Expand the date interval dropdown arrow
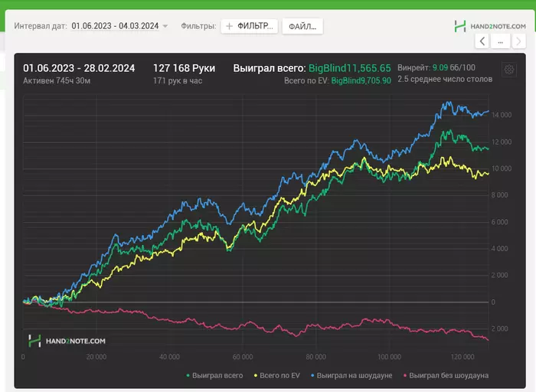The width and height of the screenshot is (536, 392). click(165, 26)
